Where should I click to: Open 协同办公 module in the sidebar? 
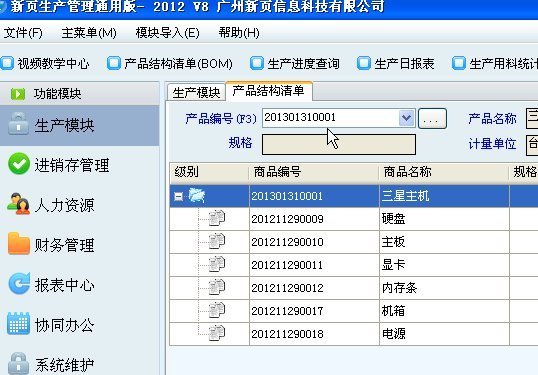click(64, 326)
